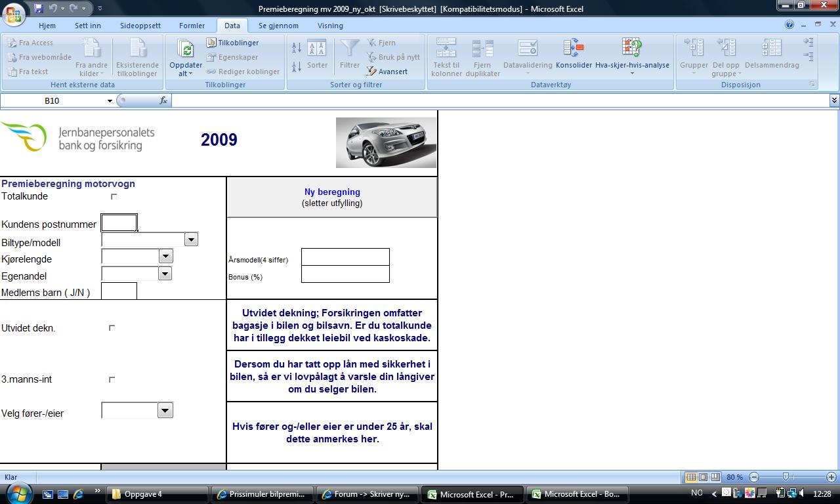Tick the Totalkunde checkbox
Image resolution: width=840 pixels, height=504 pixels.
[114, 196]
